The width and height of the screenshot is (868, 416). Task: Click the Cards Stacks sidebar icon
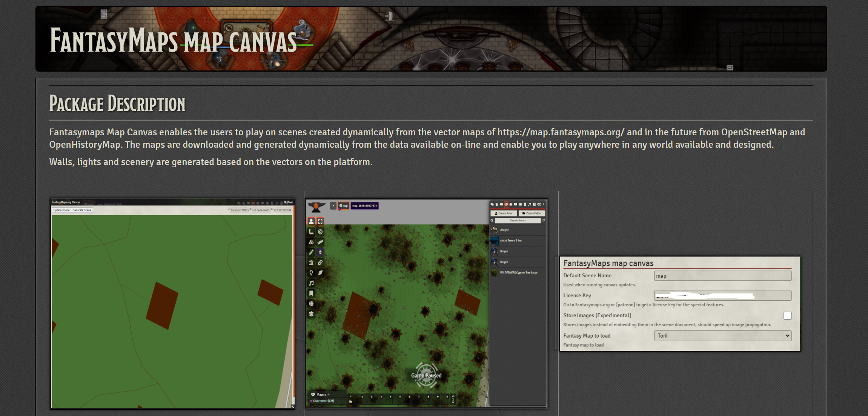(x=525, y=204)
